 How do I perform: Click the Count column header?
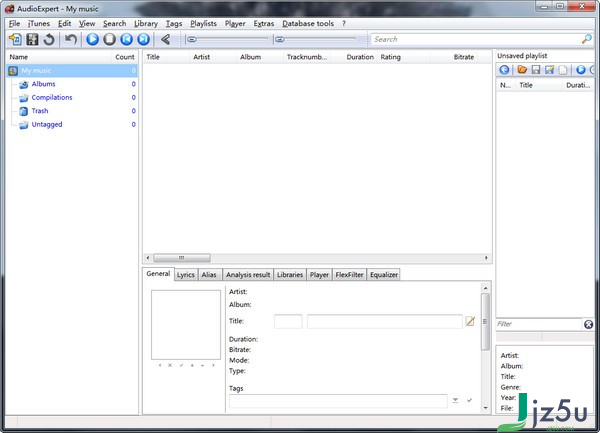125,57
